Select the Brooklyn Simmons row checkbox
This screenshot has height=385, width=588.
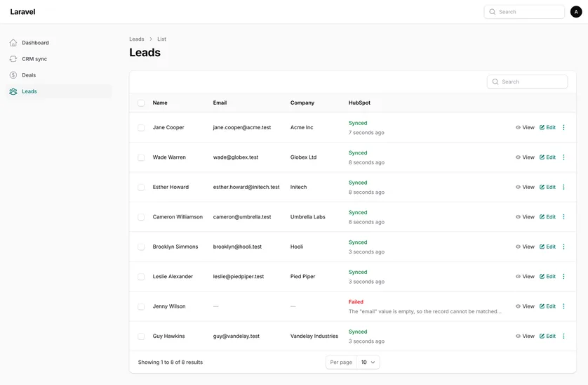[x=141, y=247]
